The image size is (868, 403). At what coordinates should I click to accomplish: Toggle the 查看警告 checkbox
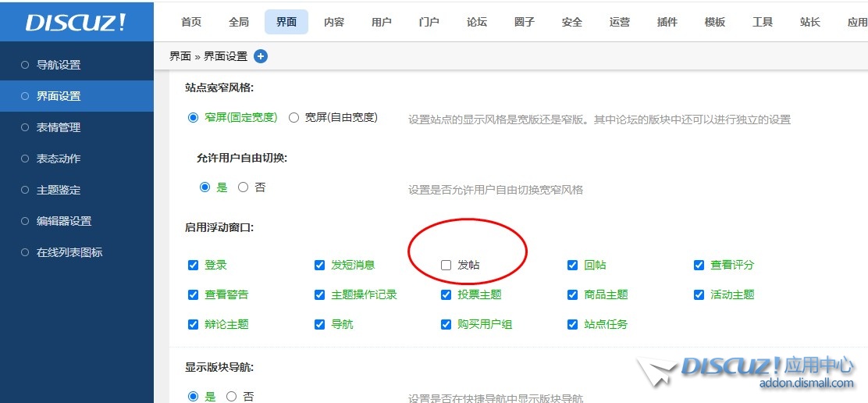[x=194, y=294]
